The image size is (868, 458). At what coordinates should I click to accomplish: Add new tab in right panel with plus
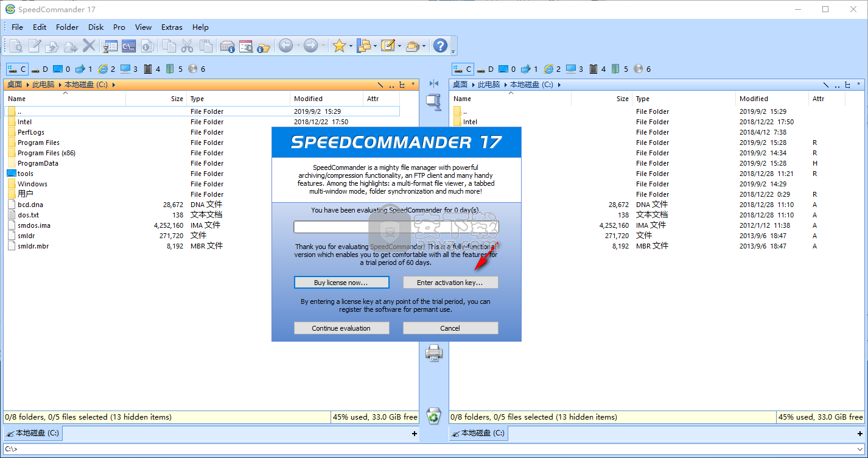click(x=860, y=434)
